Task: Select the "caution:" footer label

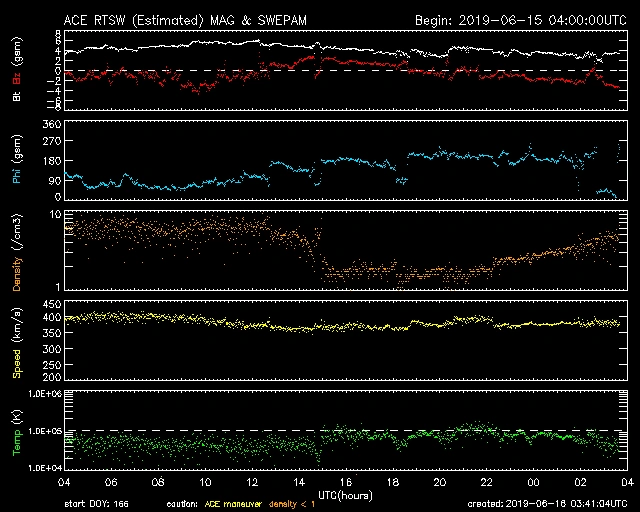Action: click(x=182, y=504)
